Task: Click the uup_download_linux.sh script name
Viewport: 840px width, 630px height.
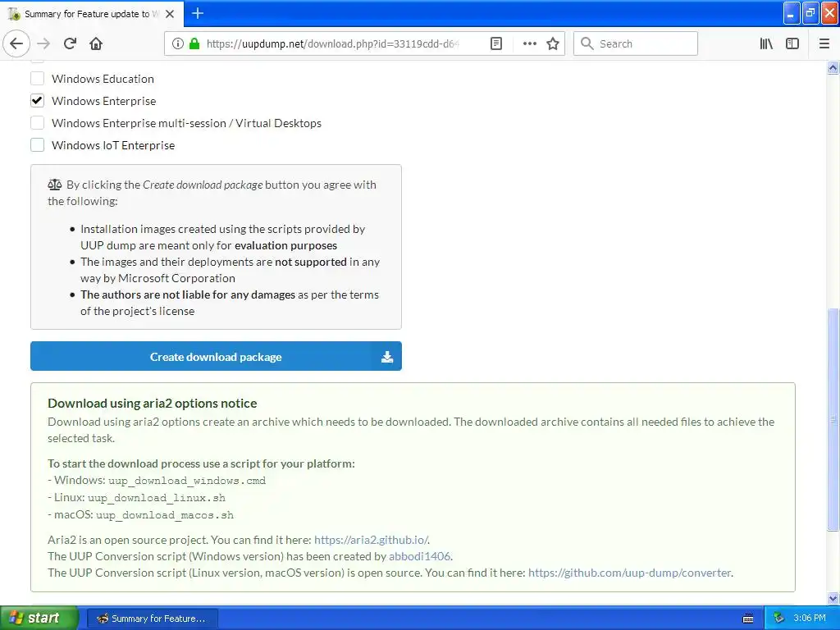Action: (x=157, y=498)
